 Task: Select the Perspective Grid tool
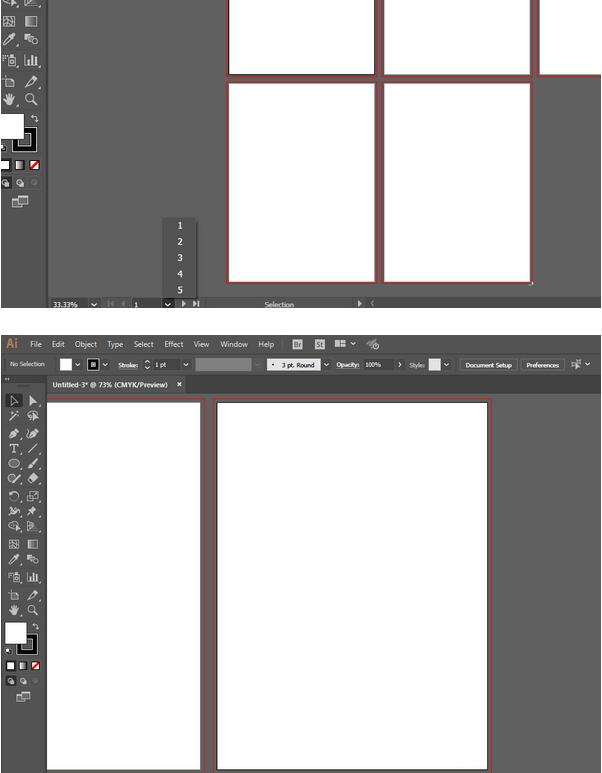33,527
